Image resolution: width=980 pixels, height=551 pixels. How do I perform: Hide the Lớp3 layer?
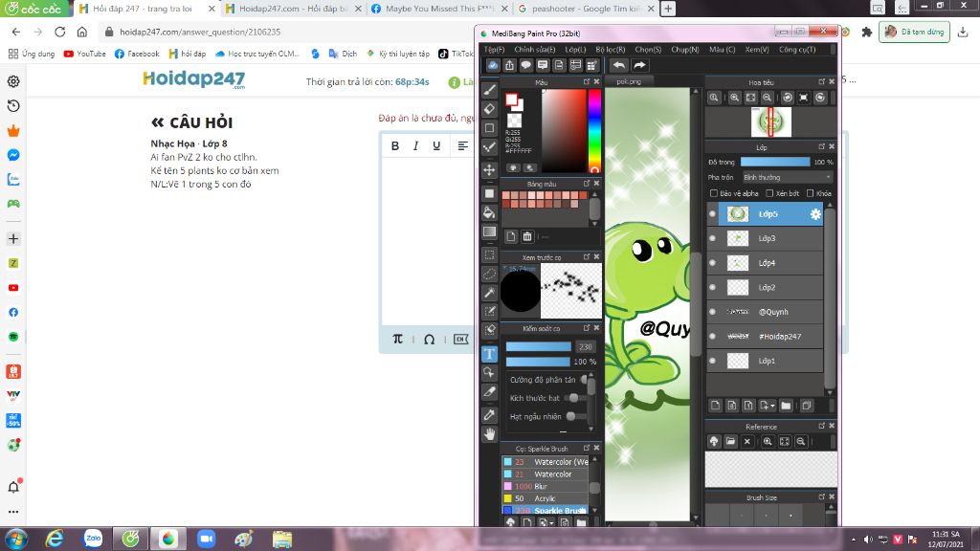pyautogui.click(x=712, y=238)
